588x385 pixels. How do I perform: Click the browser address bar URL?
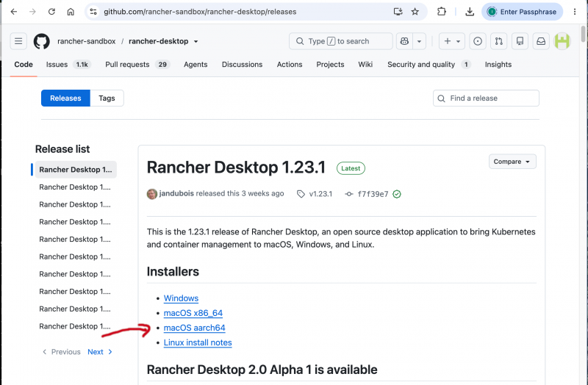pos(200,12)
